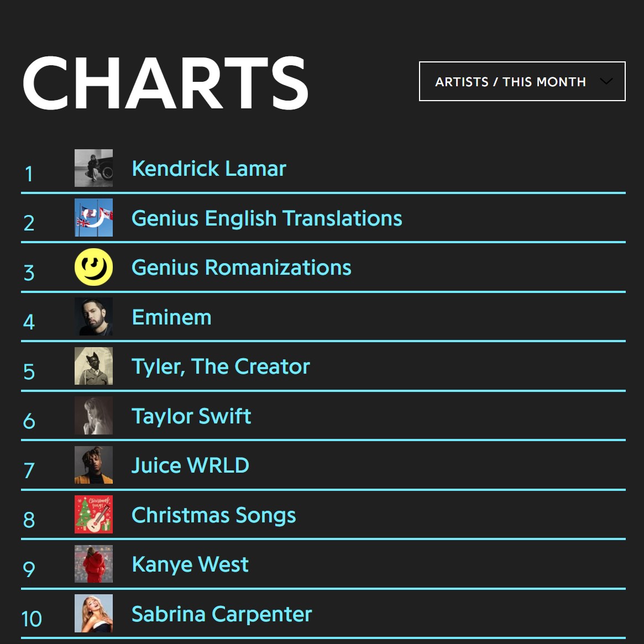Viewport: 644px width, 644px height.
Task: Click the chevron arrow in chart filter
Action: (x=606, y=81)
